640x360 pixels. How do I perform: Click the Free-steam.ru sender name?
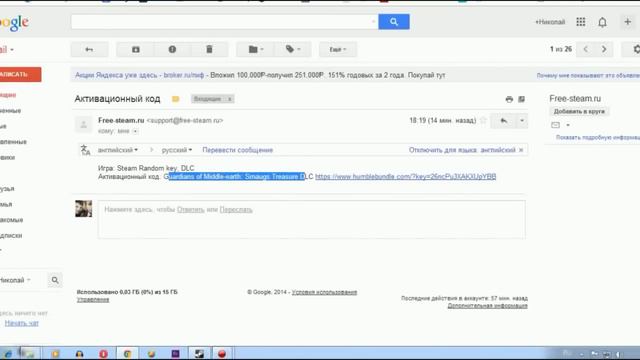pos(121,120)
